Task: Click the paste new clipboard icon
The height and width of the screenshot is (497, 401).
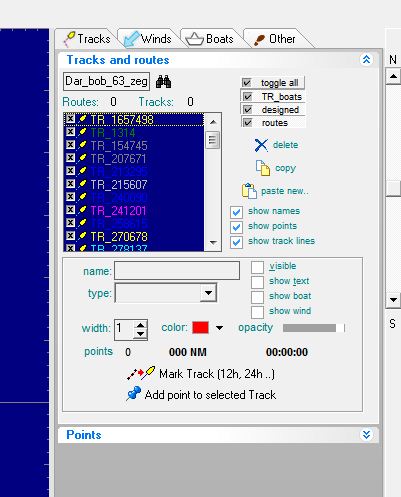Action: pyautogui.click(x=249, y=191)
